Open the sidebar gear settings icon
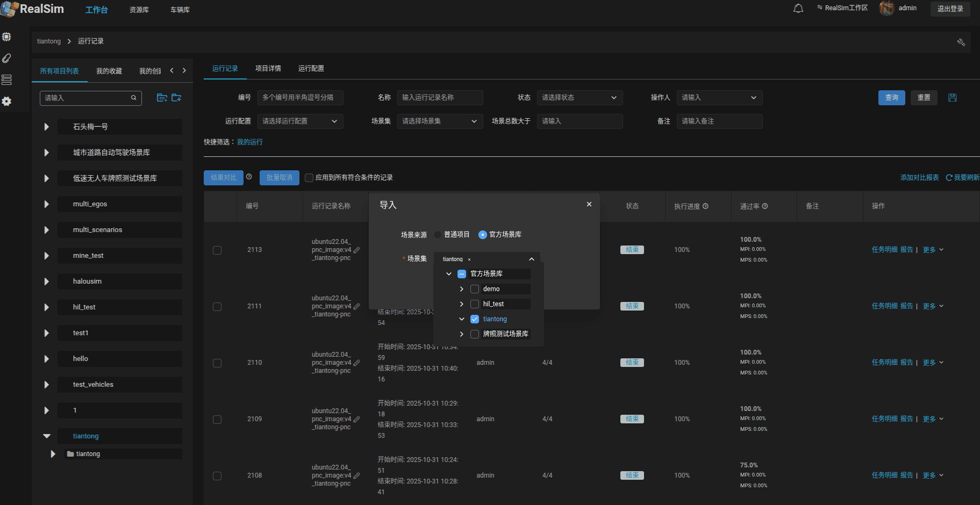The width and height of the screenshot is (980, 505). click(6, 101)
